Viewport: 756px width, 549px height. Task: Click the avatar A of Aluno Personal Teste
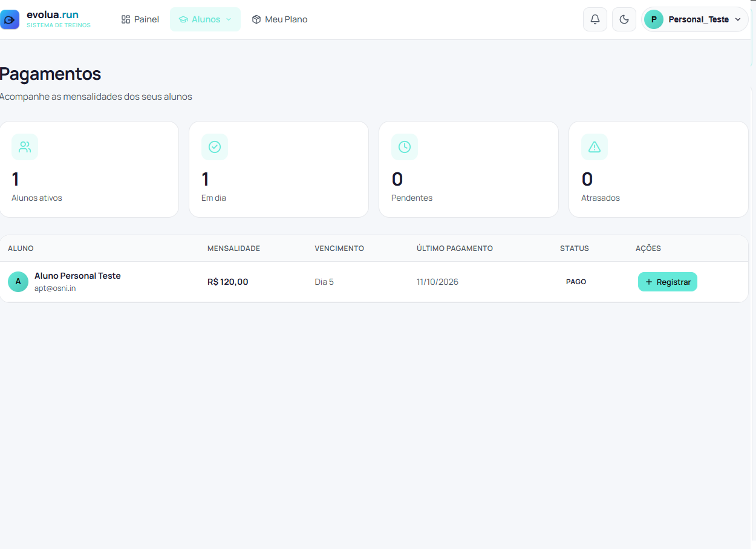click(x=18, y=282)
